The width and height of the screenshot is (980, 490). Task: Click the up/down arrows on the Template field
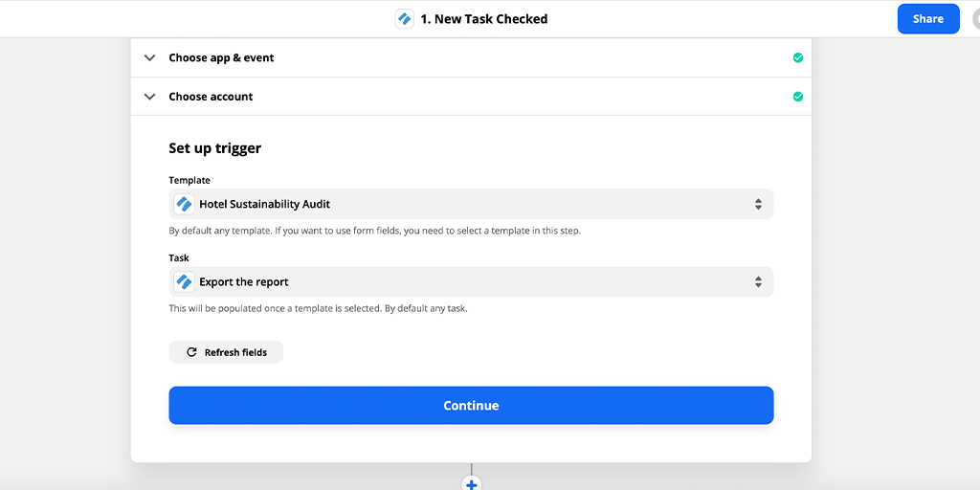pos(757,204)
